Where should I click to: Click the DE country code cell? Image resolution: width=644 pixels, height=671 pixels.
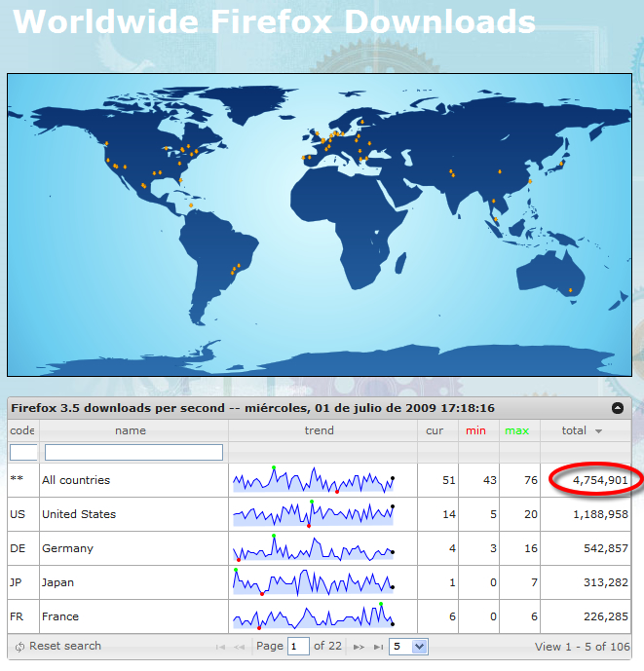pos(18,548)
